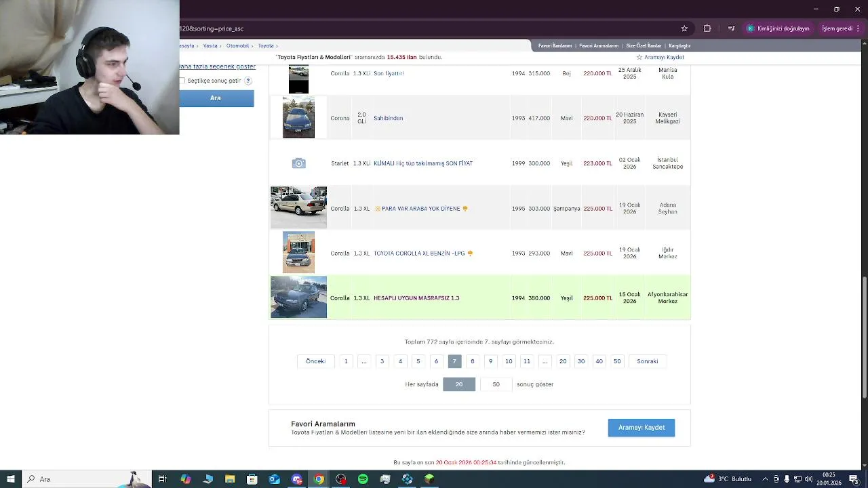Open the İşlem gerekli browser menu
Screen dimensions: 868x488
click(x=841, y=28)
